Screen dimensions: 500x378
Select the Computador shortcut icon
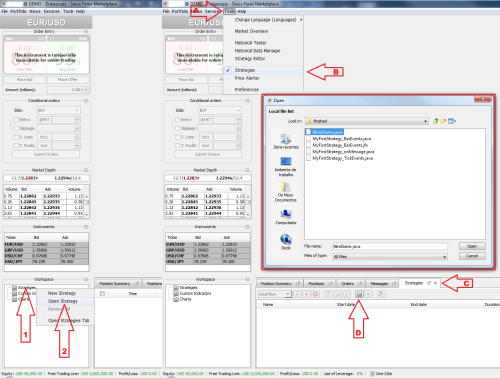point(286,217)
